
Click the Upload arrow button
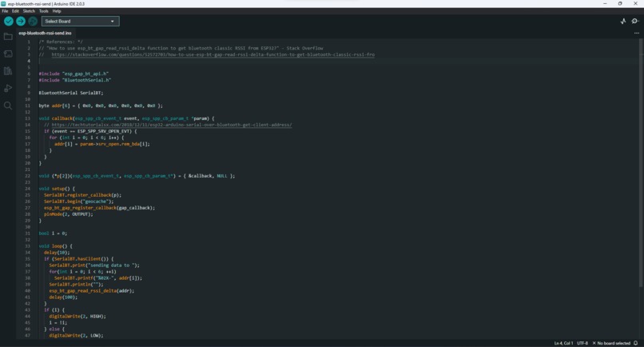[x=21, y=21]
